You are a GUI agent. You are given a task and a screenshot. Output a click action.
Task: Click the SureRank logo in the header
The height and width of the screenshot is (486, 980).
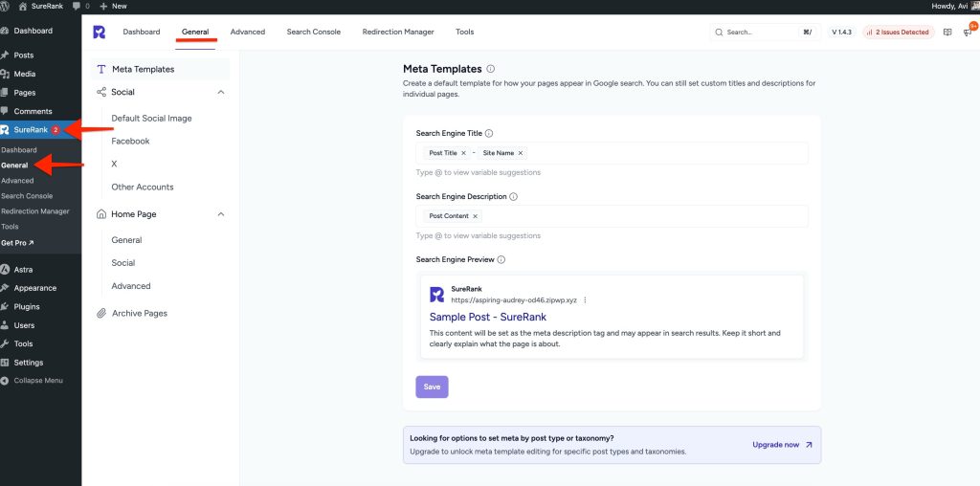click(x=100, y=32)
